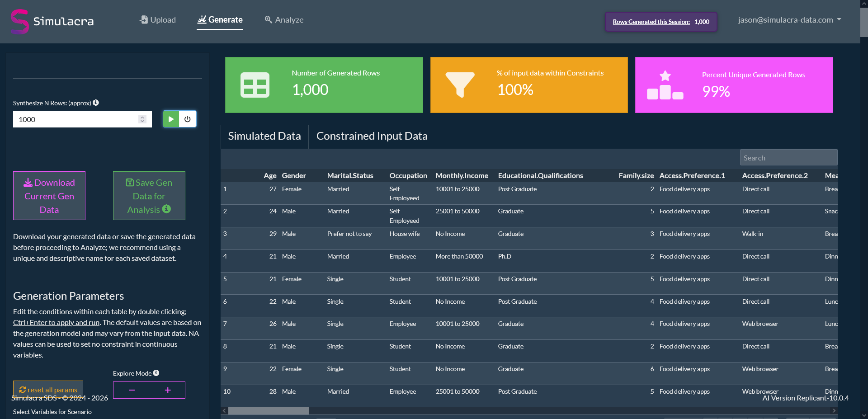Sort by the Family.size column header
Screen dimensions: 868x419
(x=636, y=175)
